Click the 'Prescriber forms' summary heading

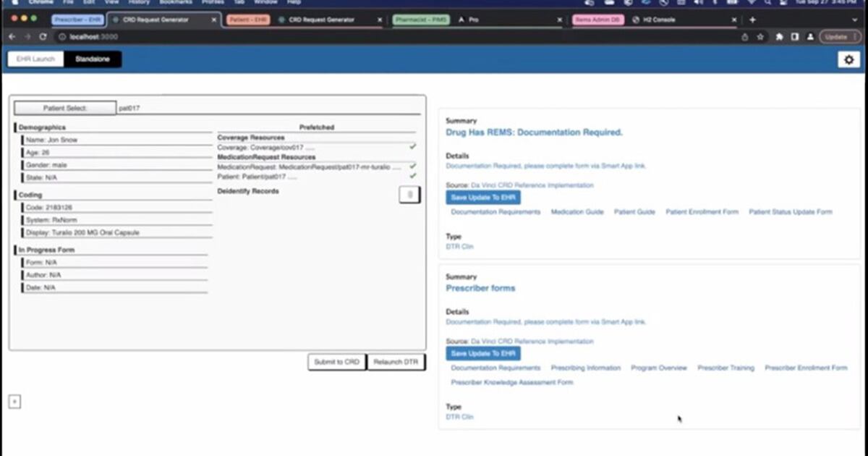pyautogui.click(x=481, y=288)
